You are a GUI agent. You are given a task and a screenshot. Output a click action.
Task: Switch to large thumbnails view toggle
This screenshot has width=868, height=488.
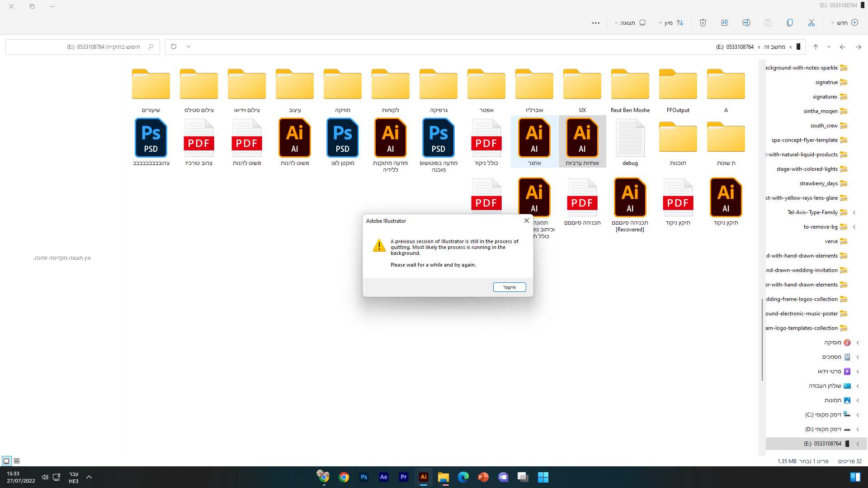(6, 461)
